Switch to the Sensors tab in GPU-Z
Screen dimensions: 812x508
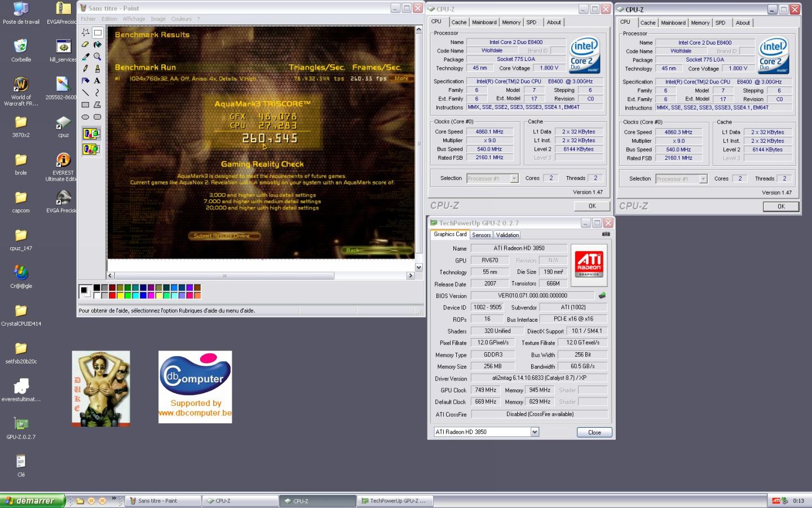[x=481, y=235]
